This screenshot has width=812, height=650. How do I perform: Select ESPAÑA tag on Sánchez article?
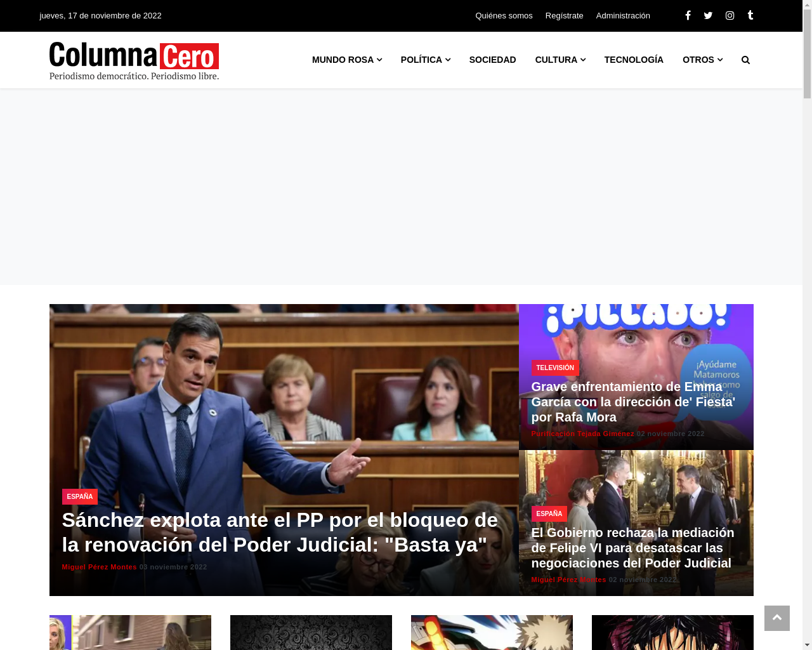point(80,496)
